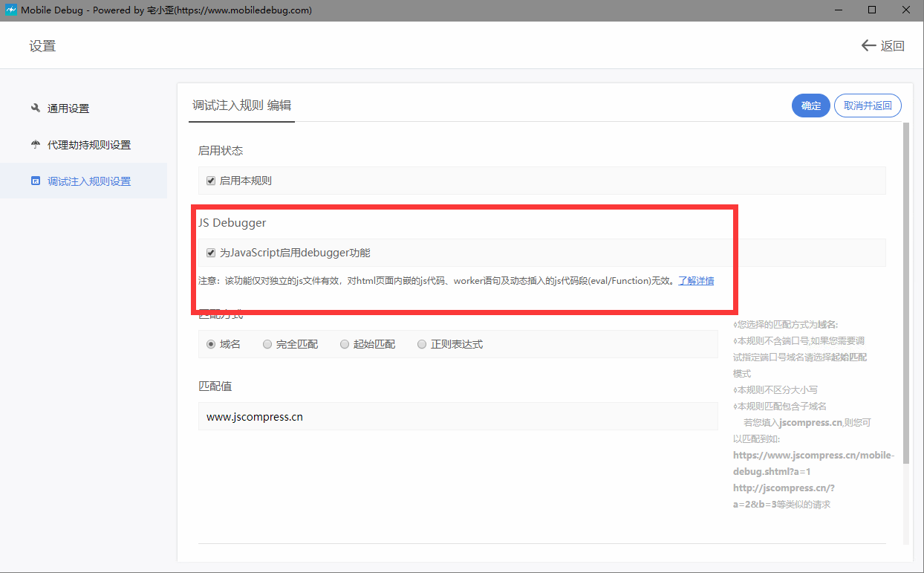
Task: Click the hint 您选择的匹配方式为域名
Action: tap(785, 324)
